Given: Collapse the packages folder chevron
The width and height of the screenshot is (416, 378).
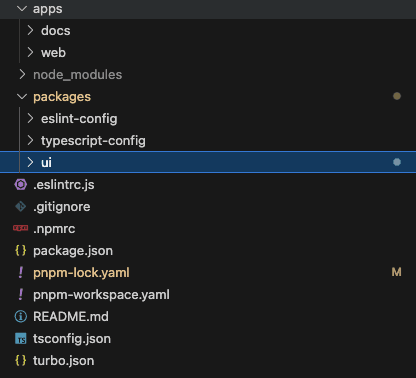Looking at the screenshot, I should pos(22,97).
